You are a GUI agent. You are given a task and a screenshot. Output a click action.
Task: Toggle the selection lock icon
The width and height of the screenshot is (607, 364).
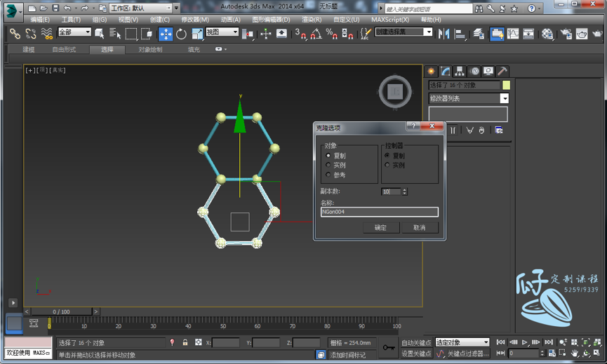point(185,342)
